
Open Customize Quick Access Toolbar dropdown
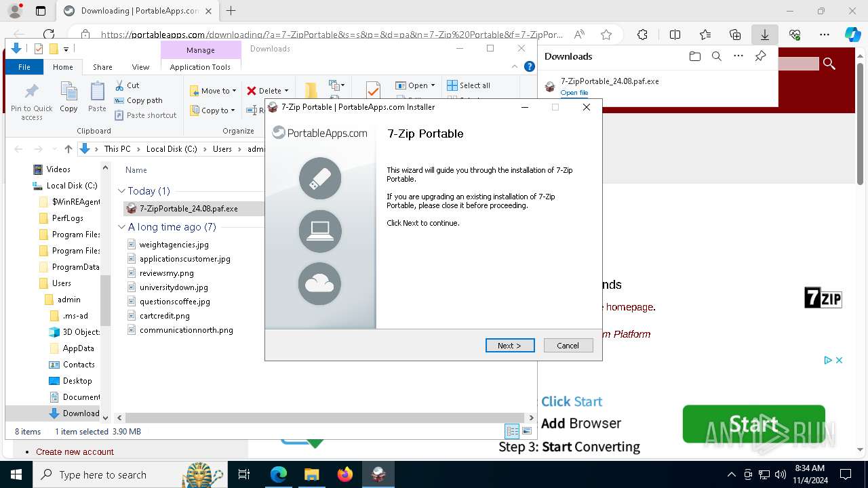(66, 49)
